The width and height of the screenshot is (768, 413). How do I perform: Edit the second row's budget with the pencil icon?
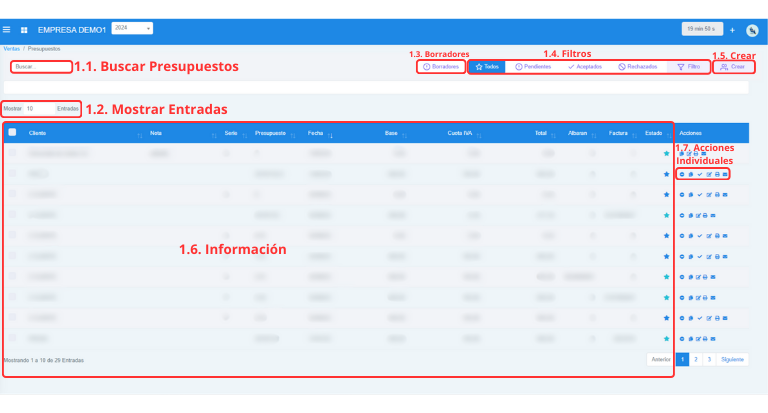click(x=709, y=174)
